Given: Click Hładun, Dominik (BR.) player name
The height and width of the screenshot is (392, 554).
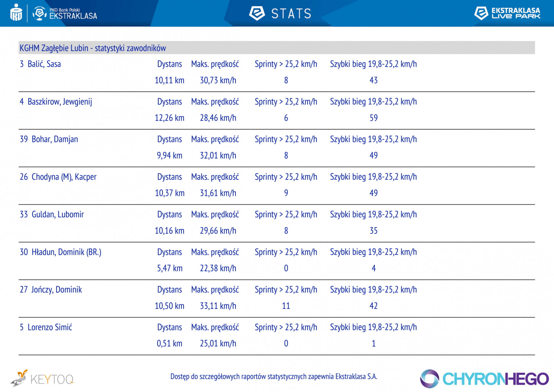Looking at the screenshot, I should click(x=61, y=252).
